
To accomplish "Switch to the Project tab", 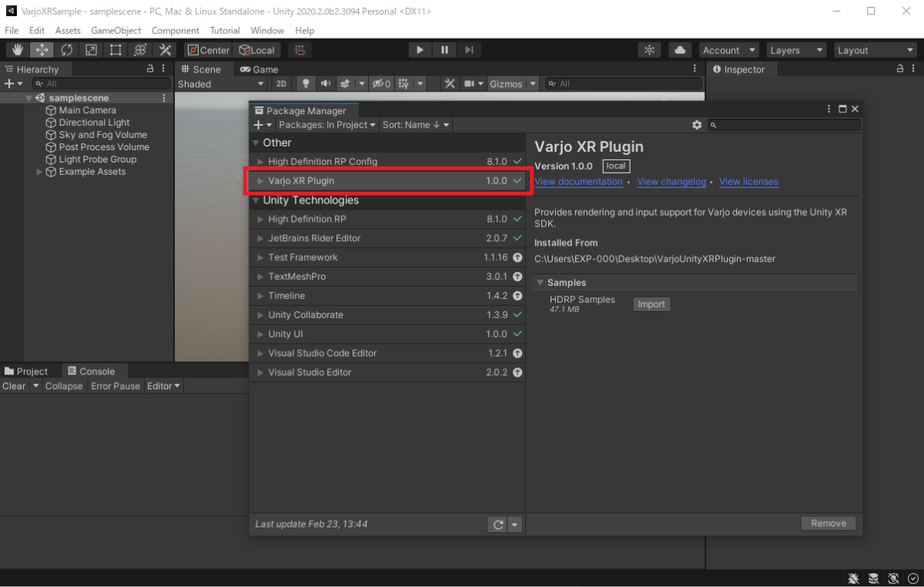I will point(26,371).
